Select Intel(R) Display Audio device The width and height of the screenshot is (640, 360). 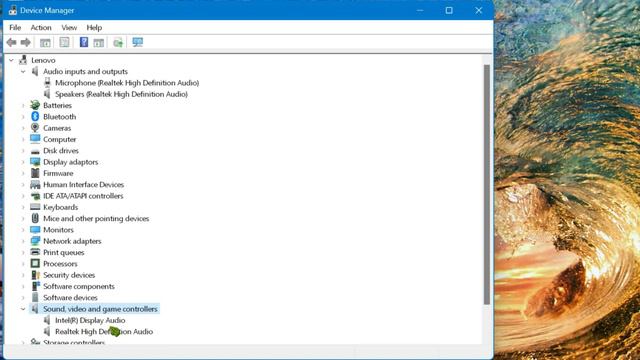[90, 320]
